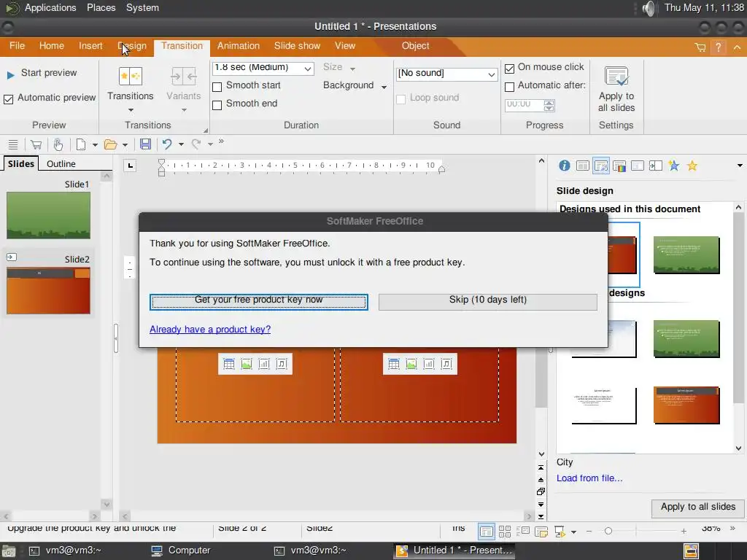
Task: Switch to the Animation ribbon tab
Action: [239, 46]
